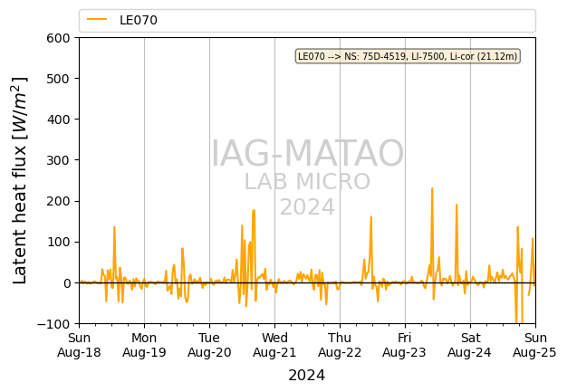Select the 'Mon Aug-19' x-axis date label
The height and width of the screenshot is (392, 567).
pos(144,345)
